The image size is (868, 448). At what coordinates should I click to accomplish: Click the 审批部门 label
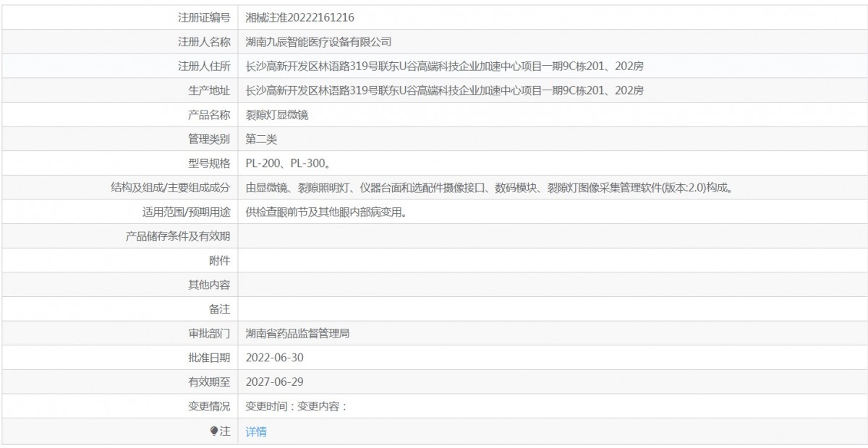point(209,334)
